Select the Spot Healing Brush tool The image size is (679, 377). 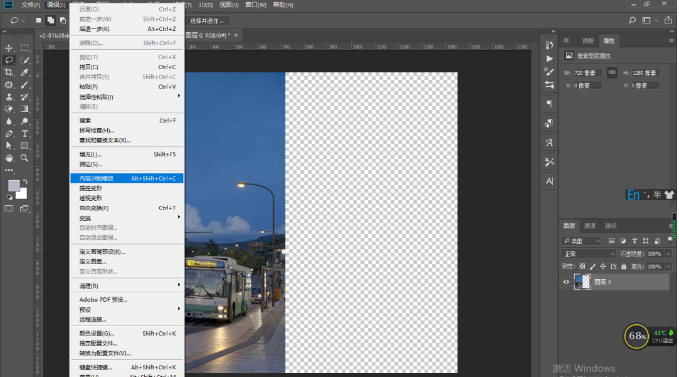coord(9,85)
